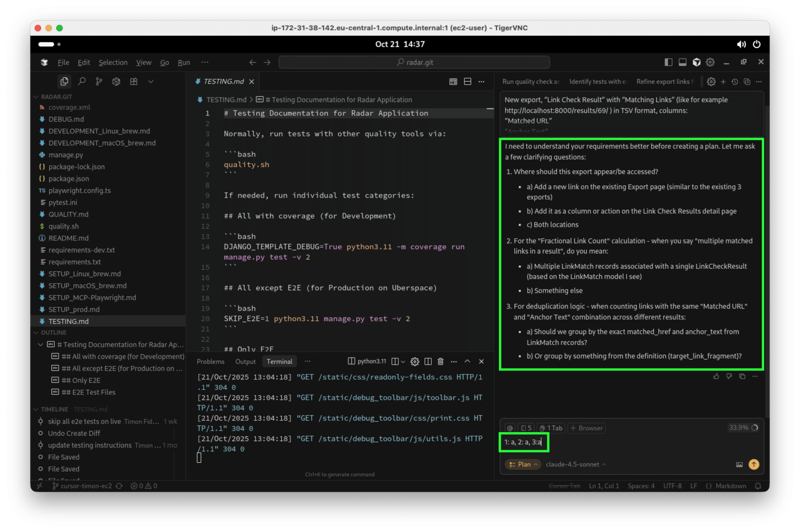Click the radar.git command center search field
This screenshot has width=800, height=532.
click(x=414, y=62)
